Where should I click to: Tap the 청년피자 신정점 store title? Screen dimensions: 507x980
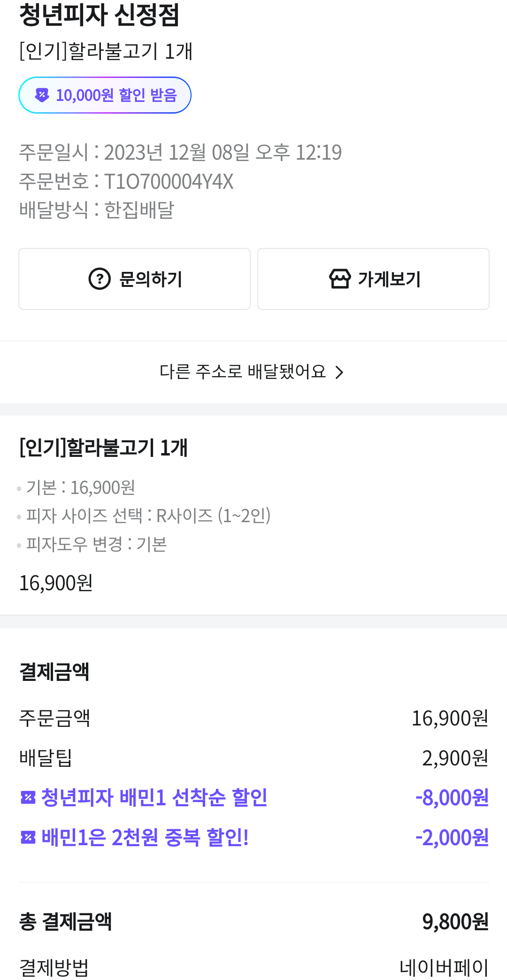tap(99, 15)
